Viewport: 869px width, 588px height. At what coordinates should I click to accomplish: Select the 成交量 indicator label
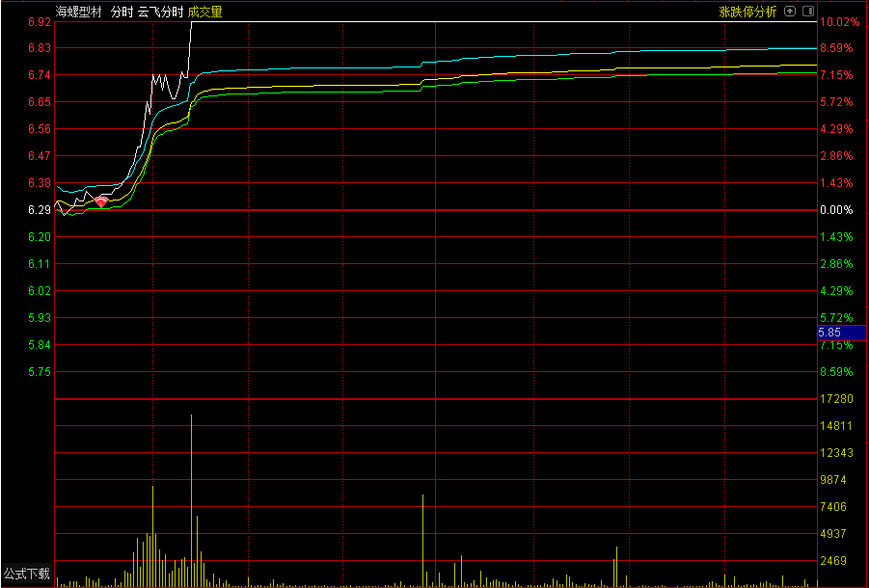point(205,12)
